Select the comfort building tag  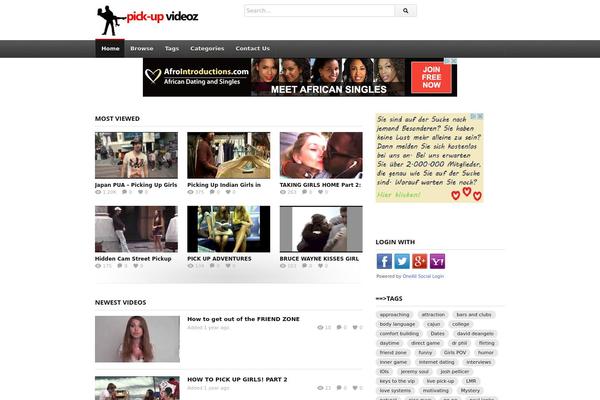(399, 334)
